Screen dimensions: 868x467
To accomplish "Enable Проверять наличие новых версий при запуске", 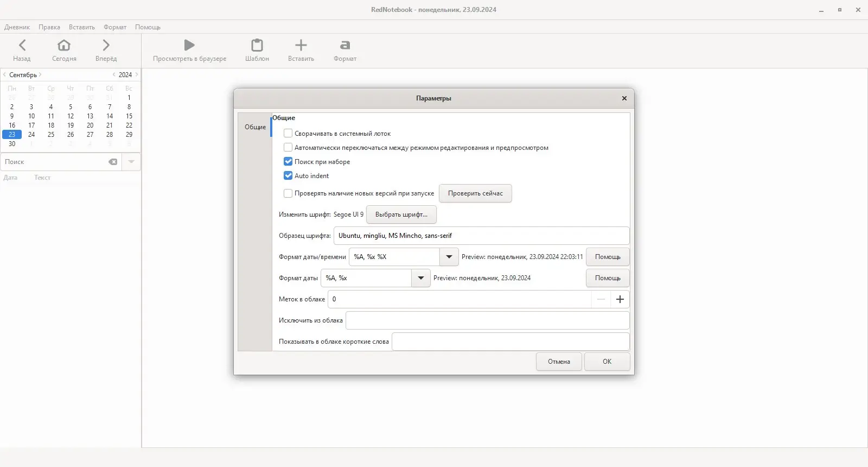I will (288, 193).
